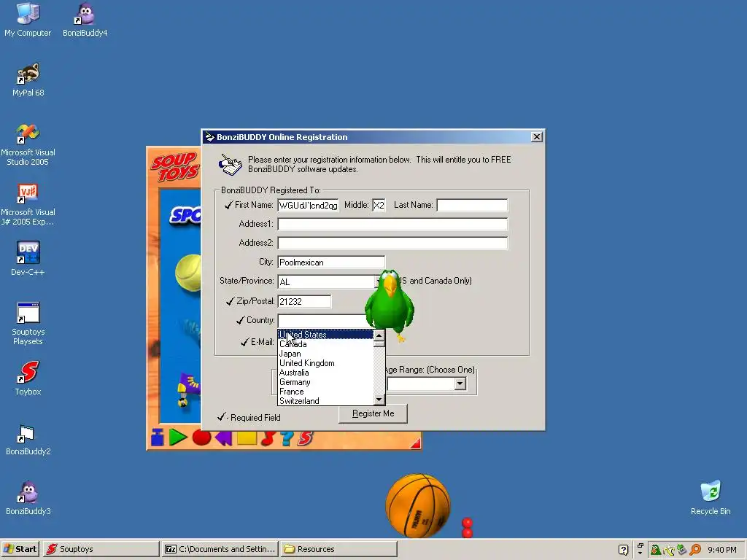Click the First Name input field
The width and height of the screenshot is (747, 560).
(x=309, y=205)
